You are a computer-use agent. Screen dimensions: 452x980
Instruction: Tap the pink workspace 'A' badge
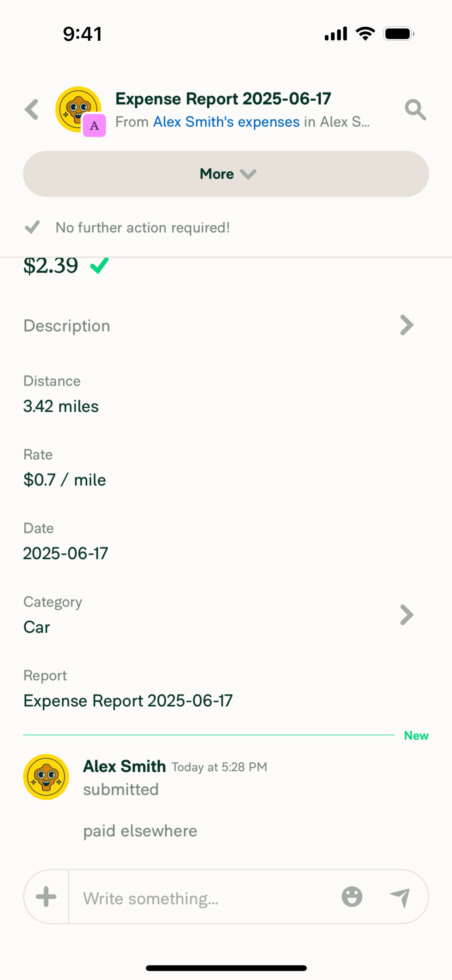tap(94, 125)
